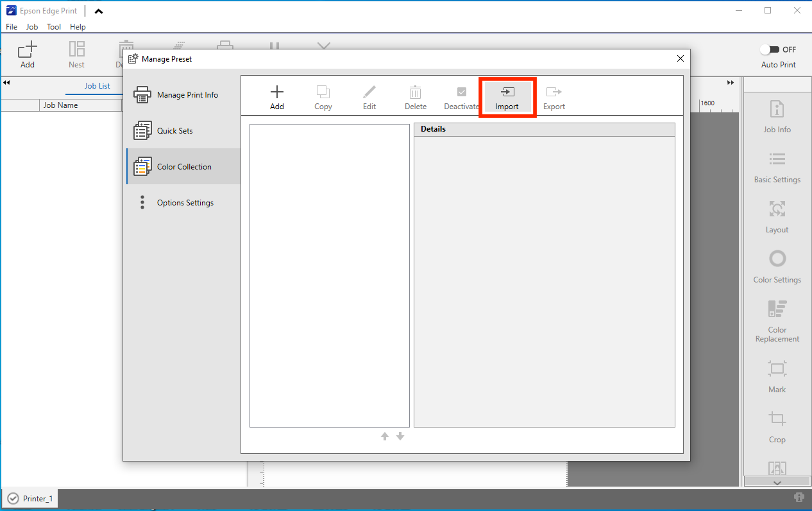This screenshot has width=812, height=511.
Task: Click the Epson Edge Print app icon
Action: point(12,10)
